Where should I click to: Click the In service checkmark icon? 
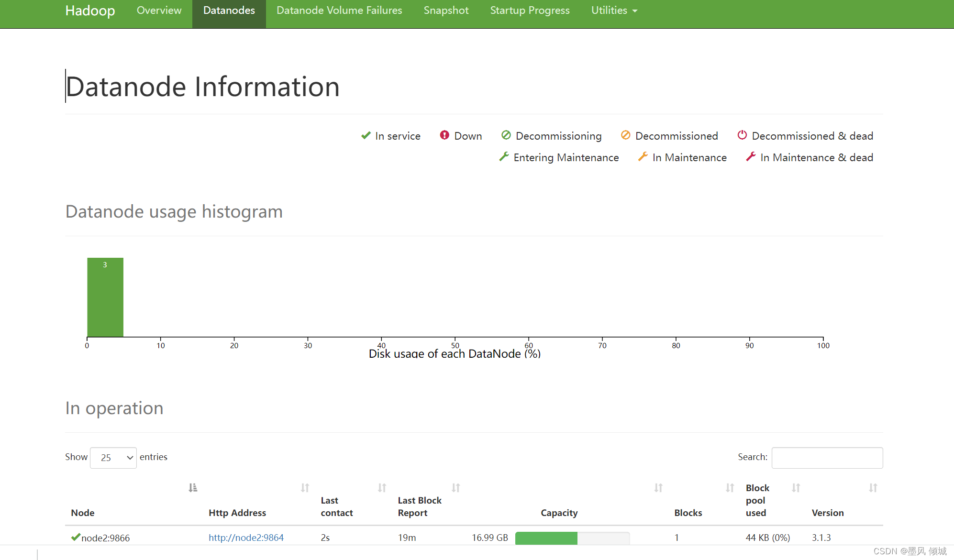(x=366, y=135)
